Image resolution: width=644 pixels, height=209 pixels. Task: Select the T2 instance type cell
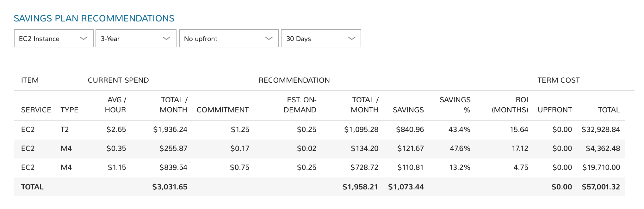coord(65,129)
